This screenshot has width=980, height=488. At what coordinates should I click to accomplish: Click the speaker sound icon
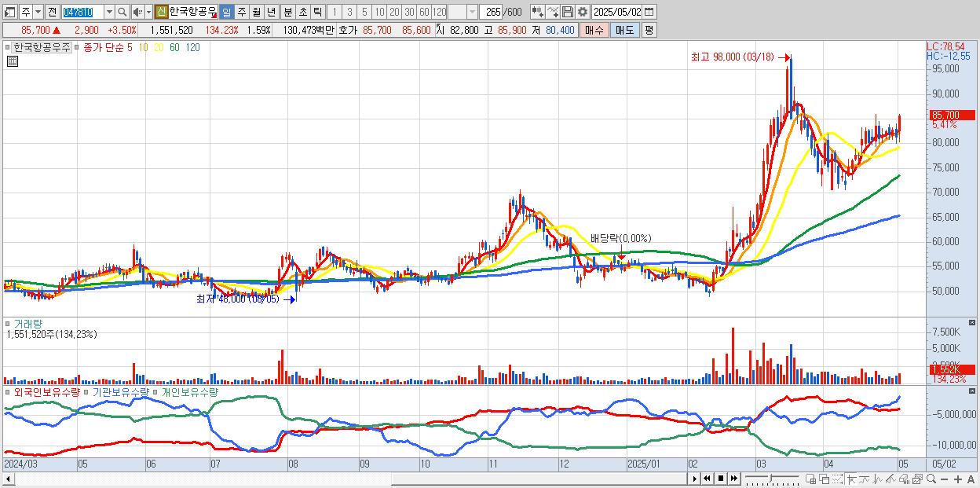point(137,13)
